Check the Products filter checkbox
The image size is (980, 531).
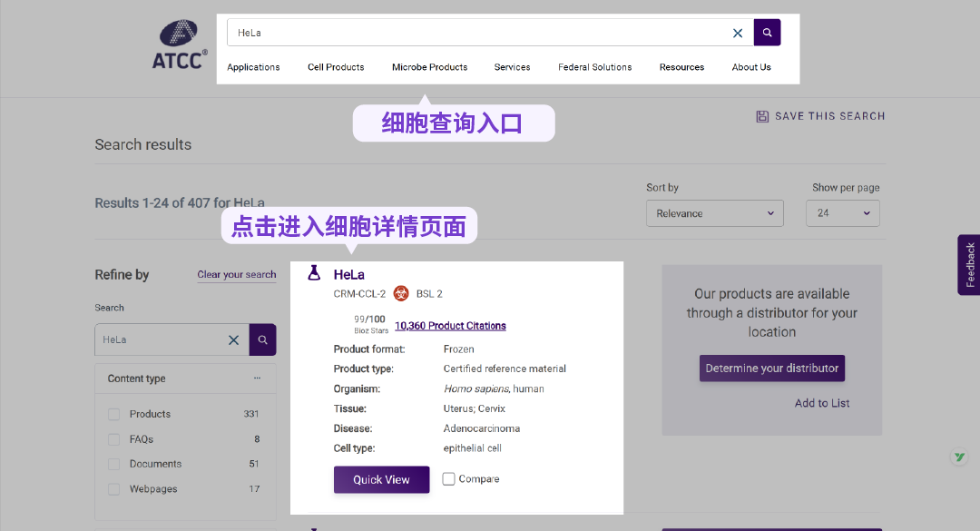tap(113, 414)
